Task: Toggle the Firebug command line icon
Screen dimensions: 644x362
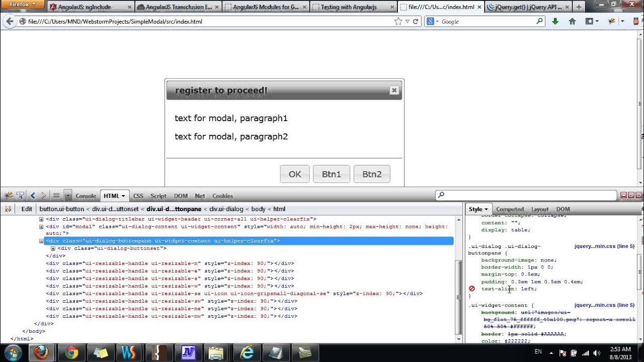Action: click(56, 196)
